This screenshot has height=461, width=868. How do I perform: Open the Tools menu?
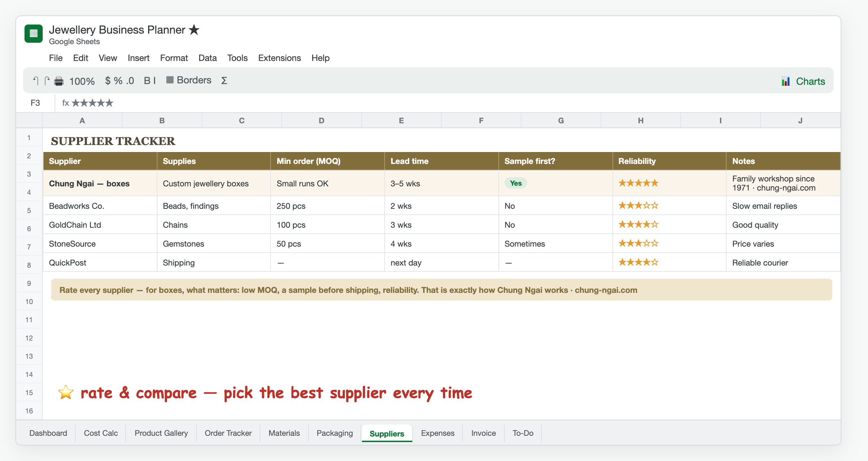click(x=237, y=58)
